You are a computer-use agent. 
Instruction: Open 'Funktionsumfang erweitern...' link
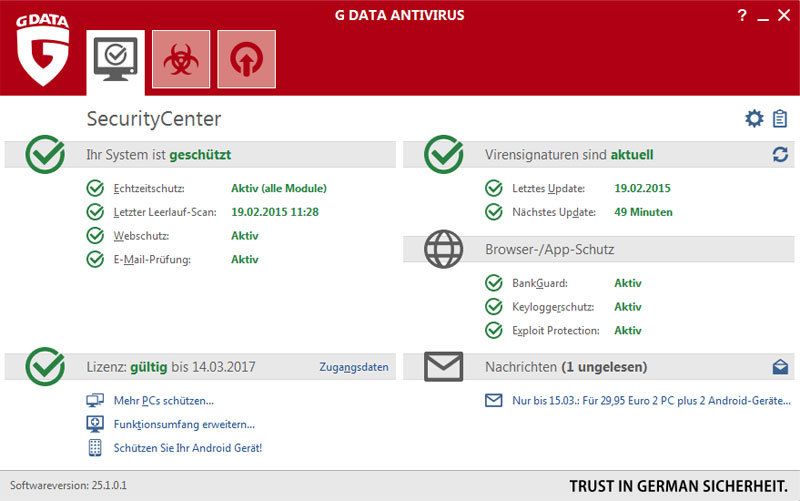click(184, 424)
